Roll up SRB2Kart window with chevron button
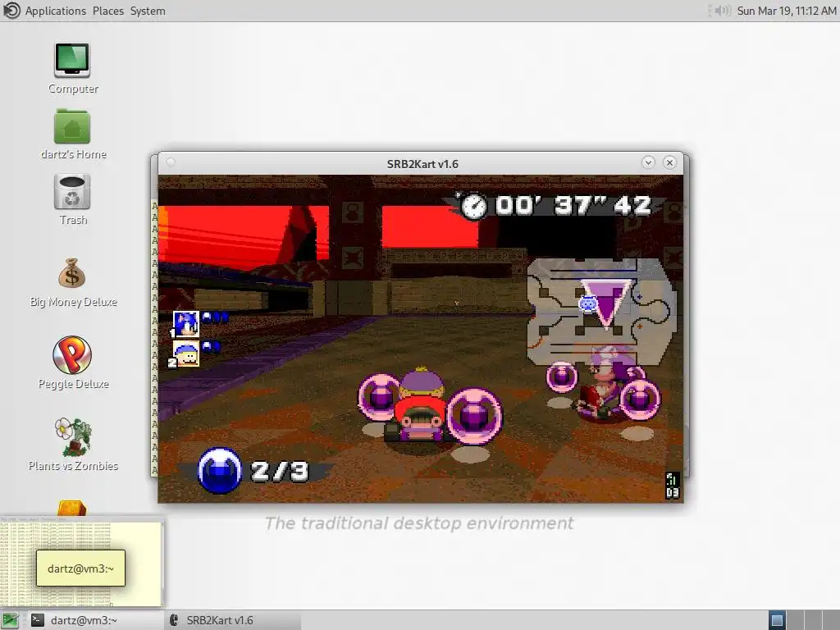Viewport: 840px width, 630px height. click(x=648, y=163)
